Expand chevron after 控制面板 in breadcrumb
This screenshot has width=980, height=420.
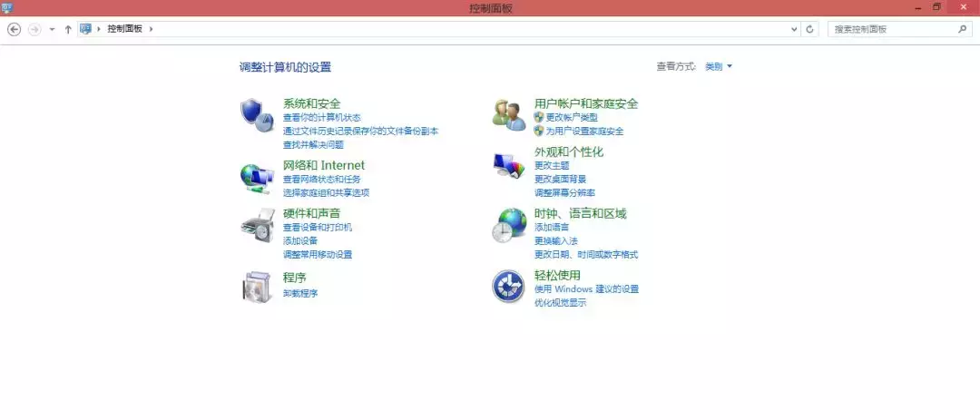point(152,29)
